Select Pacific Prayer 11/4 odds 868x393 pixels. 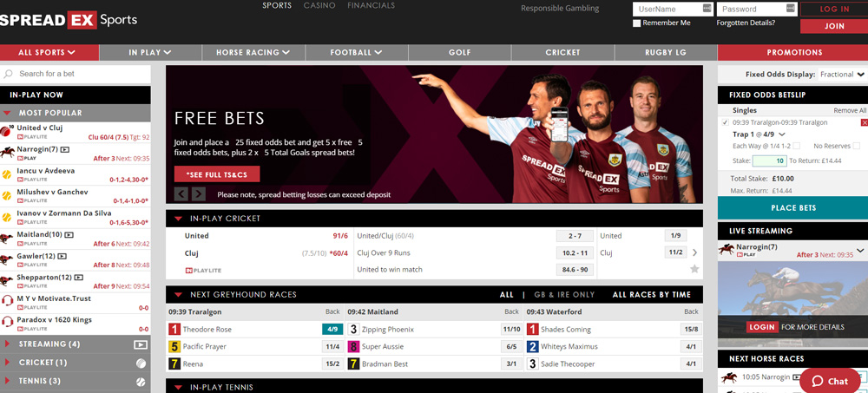pyautogui.click(x=332, y=346)
